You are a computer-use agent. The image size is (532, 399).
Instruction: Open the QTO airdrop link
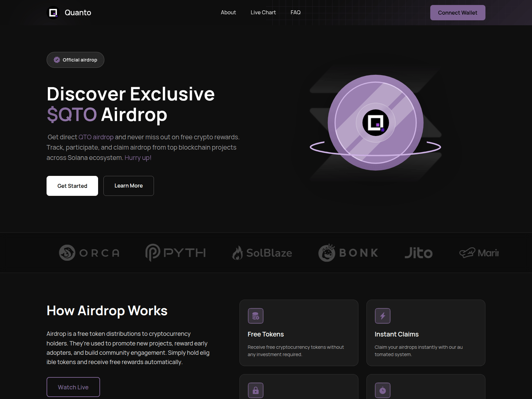[x=96, y=137]
